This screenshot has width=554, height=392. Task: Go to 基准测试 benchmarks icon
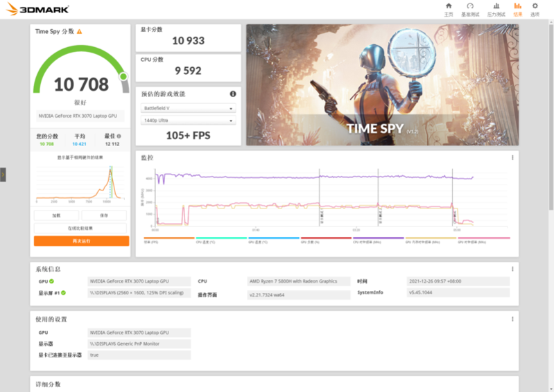click(469, 9)
